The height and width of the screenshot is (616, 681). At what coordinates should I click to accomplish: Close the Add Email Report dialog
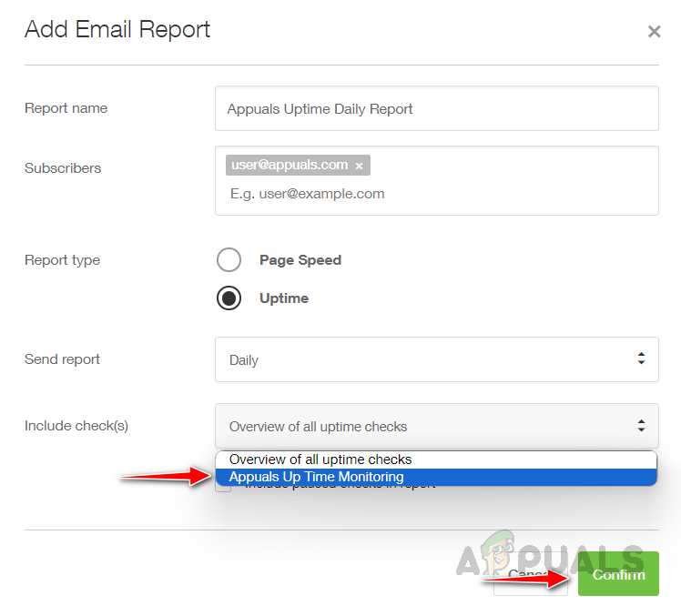coord(654,32)
